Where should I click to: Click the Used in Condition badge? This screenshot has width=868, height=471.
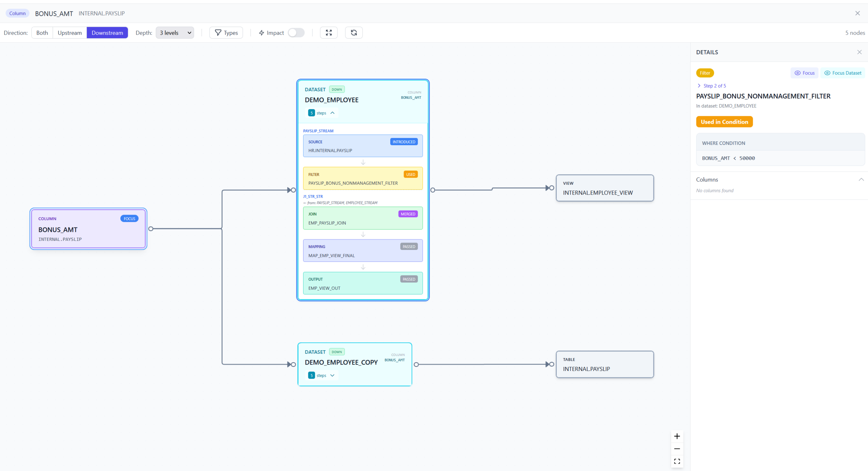[x=724, y=122]
